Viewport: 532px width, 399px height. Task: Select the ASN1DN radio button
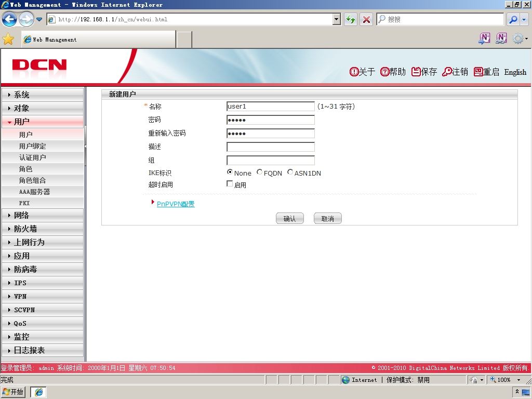290,172
